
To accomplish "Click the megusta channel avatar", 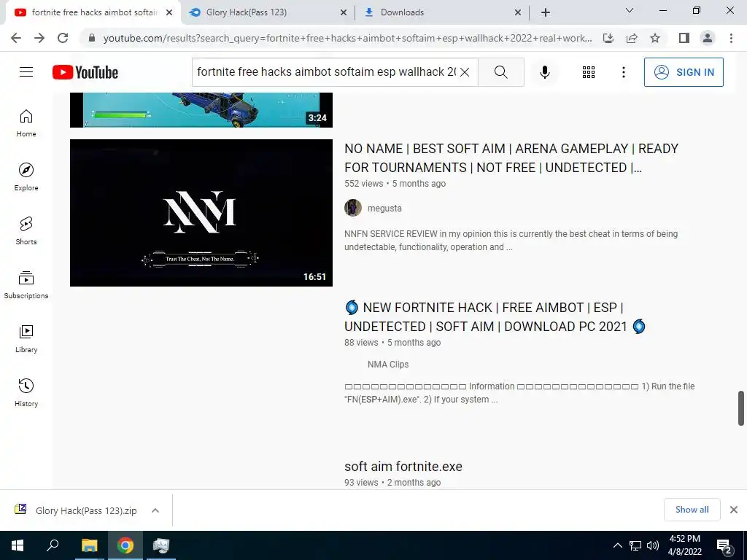I will coord(353,208).
